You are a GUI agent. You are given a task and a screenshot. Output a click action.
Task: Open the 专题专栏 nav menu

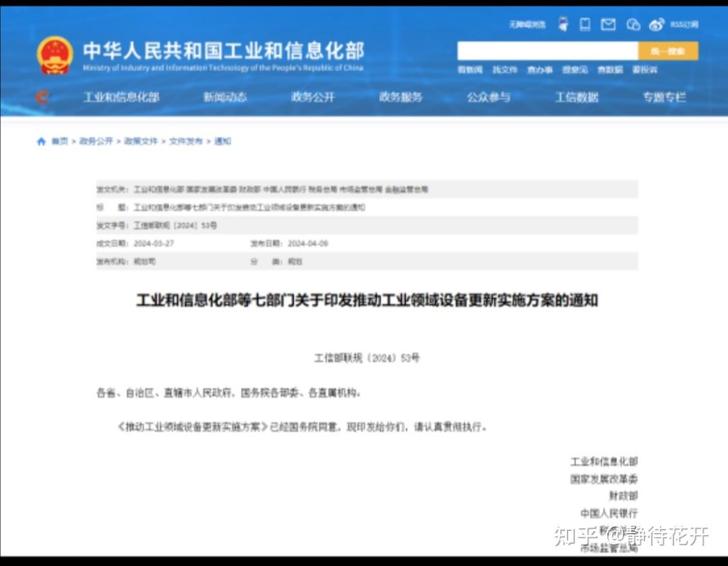(x=665, y=98)
